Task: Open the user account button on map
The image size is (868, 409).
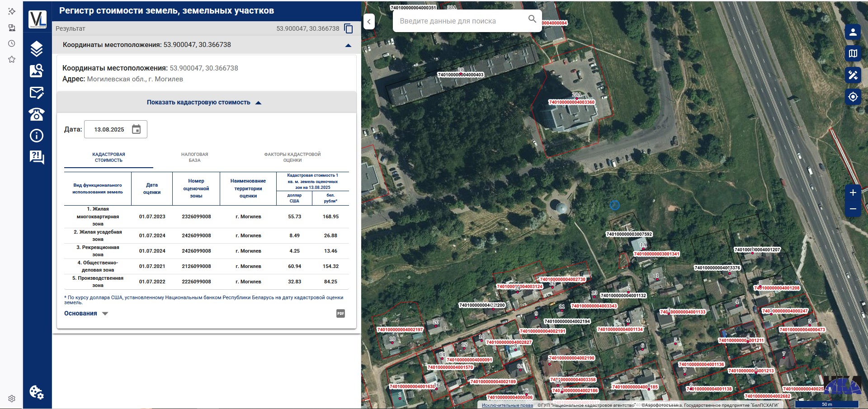Action: pos(853,32)
